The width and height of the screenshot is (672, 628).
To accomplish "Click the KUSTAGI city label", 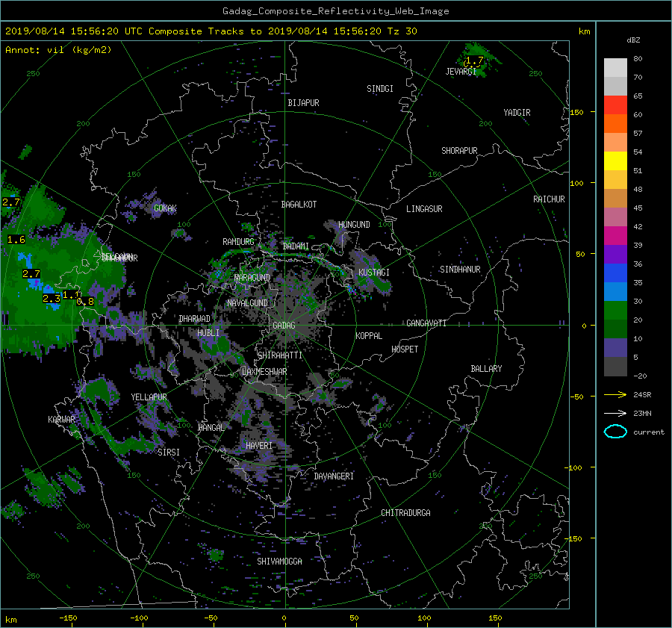I will (374, 273).
